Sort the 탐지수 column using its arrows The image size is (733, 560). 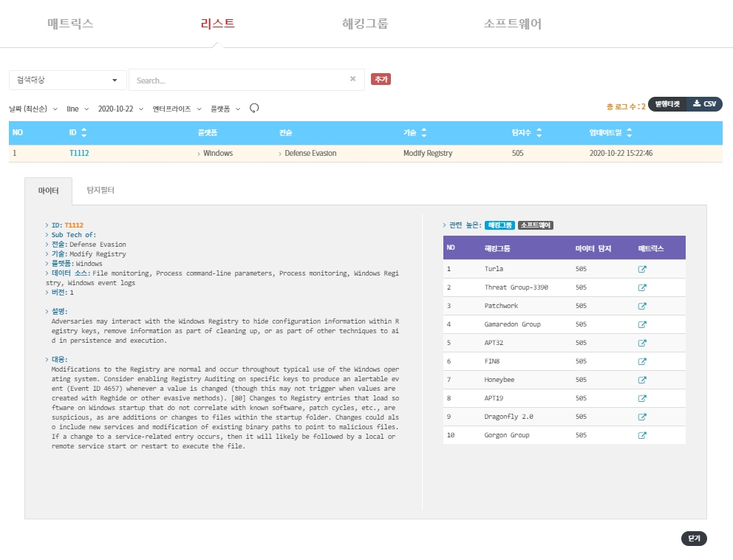click(539, 133)
